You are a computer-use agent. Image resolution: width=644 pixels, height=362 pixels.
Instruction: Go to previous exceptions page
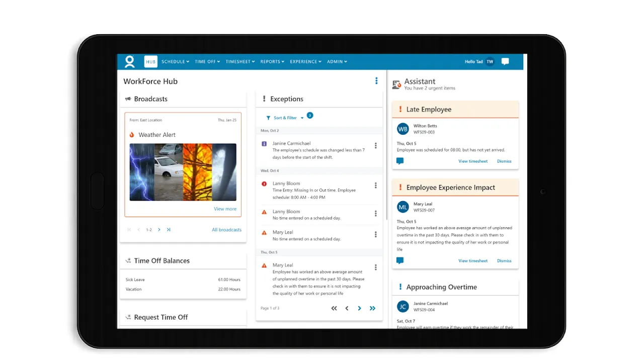tap(347, 308)
